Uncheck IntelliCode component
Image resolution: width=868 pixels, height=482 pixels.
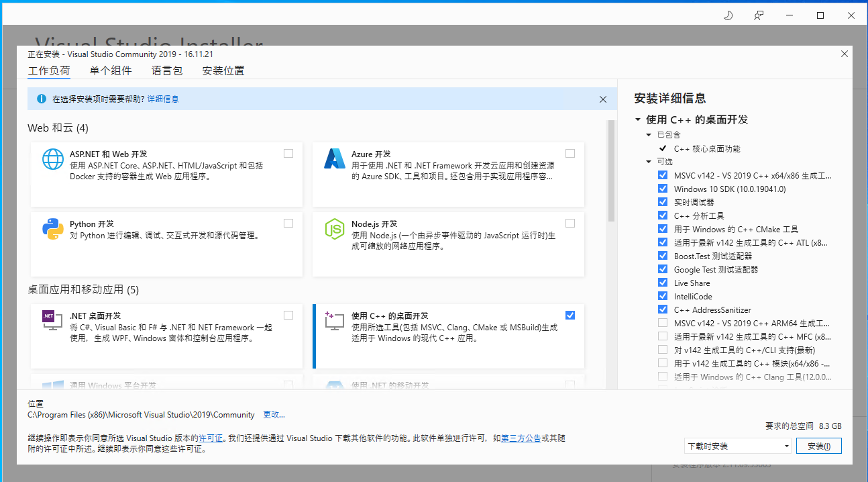663,296
